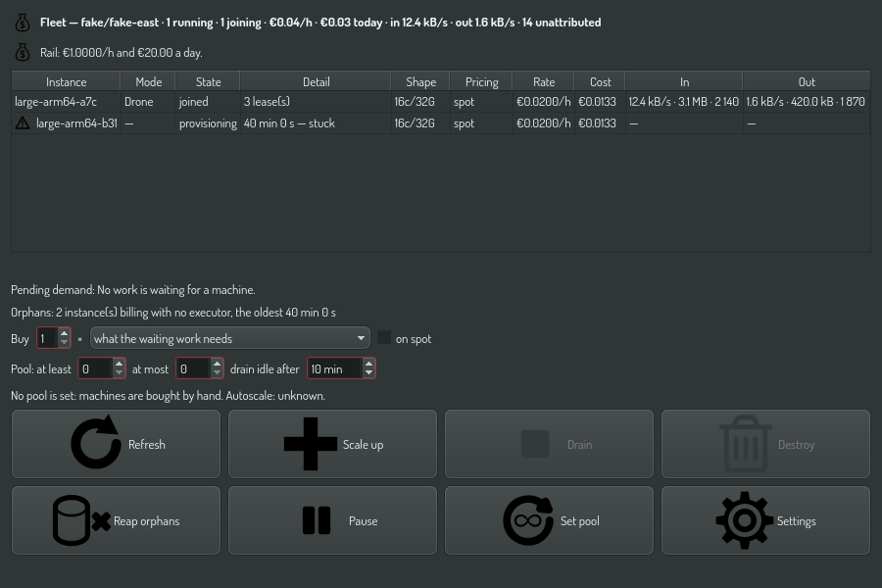Select the large-arm64-a7c instance row

tap(440, 101)
